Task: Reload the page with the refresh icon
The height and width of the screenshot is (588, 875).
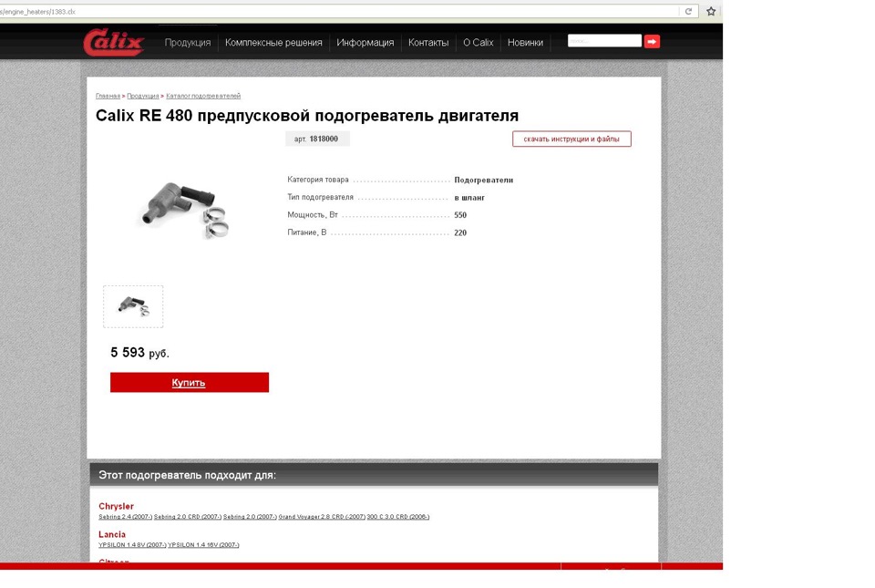Action: click(688, 11)
